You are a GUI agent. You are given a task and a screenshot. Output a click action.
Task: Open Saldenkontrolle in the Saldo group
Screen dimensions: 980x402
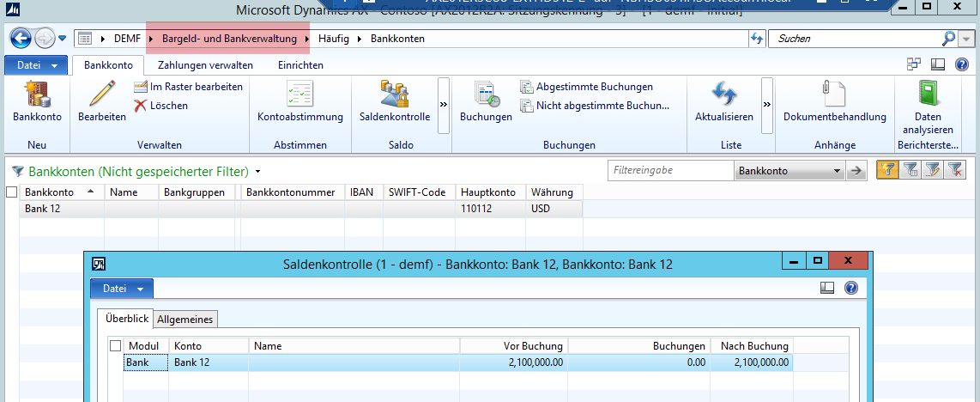point(394,94)
